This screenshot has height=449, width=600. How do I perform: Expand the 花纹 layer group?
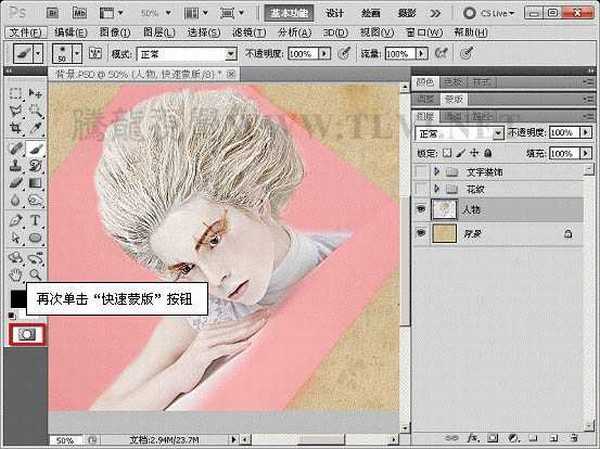pyautogui.click(x=436, y=188)
